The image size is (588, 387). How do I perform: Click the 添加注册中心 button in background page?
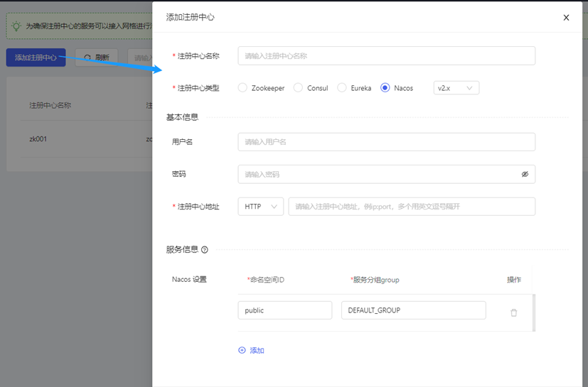(36, 58)
